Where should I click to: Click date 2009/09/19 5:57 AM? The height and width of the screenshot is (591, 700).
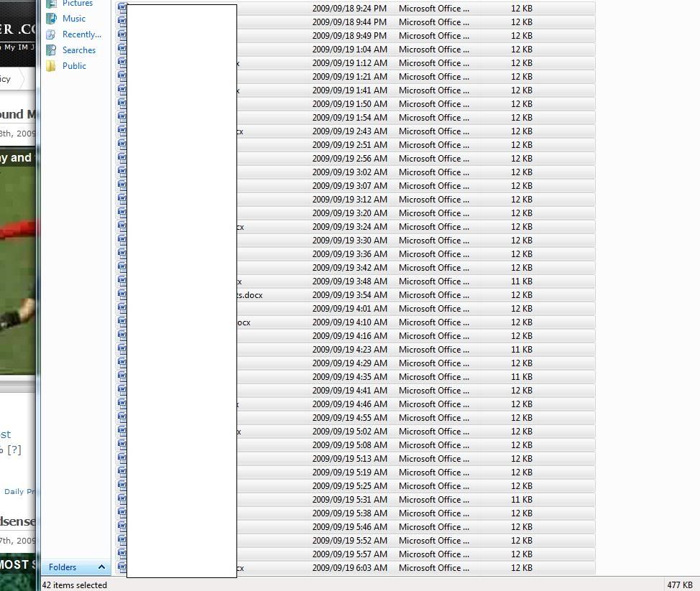tap(349, 554)
